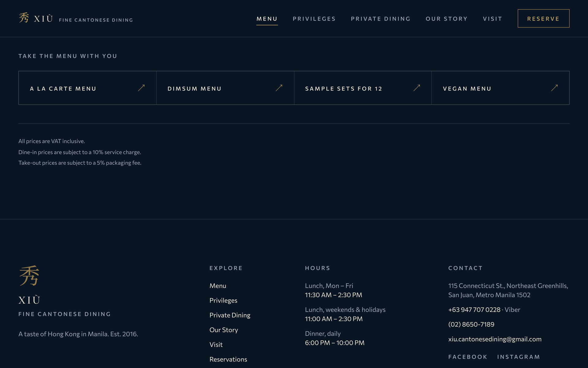
Task: Click the '11:30 AM – 2:30 PM' hours text
Action: coord(334,295)
